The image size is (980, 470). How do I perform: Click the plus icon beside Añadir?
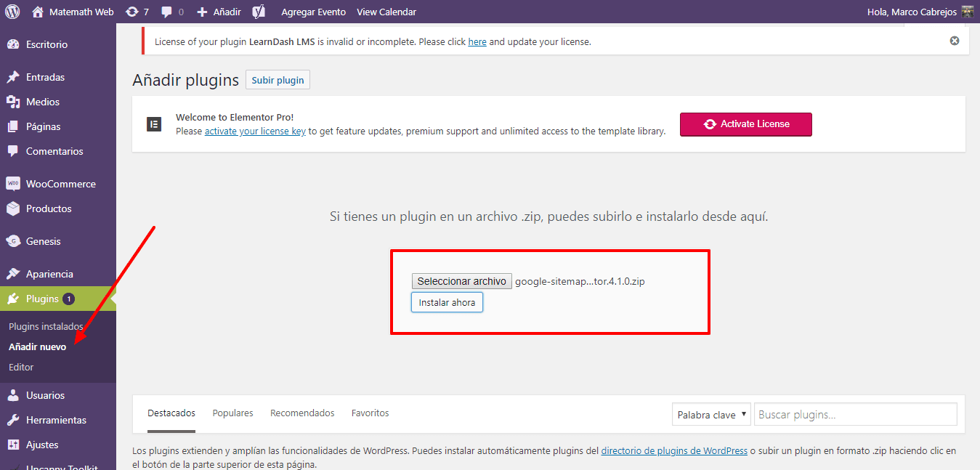[x=203, y=12]
